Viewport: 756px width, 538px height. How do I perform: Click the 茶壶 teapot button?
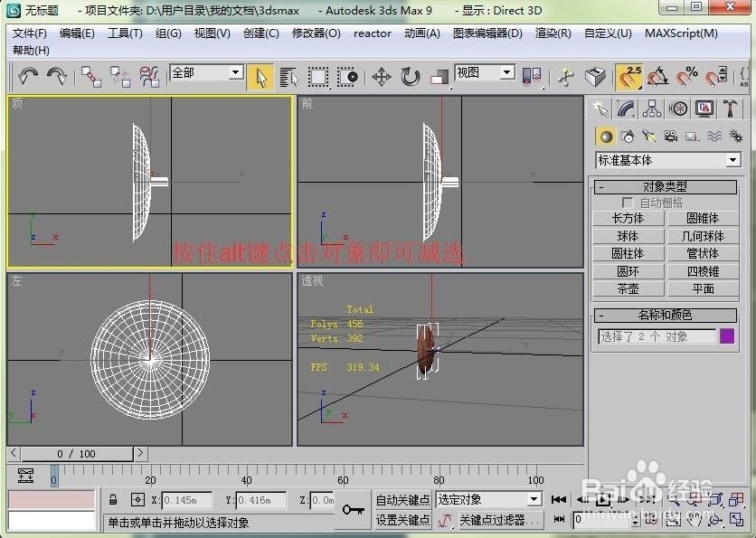pyautogui.click(x=628, y=288)
